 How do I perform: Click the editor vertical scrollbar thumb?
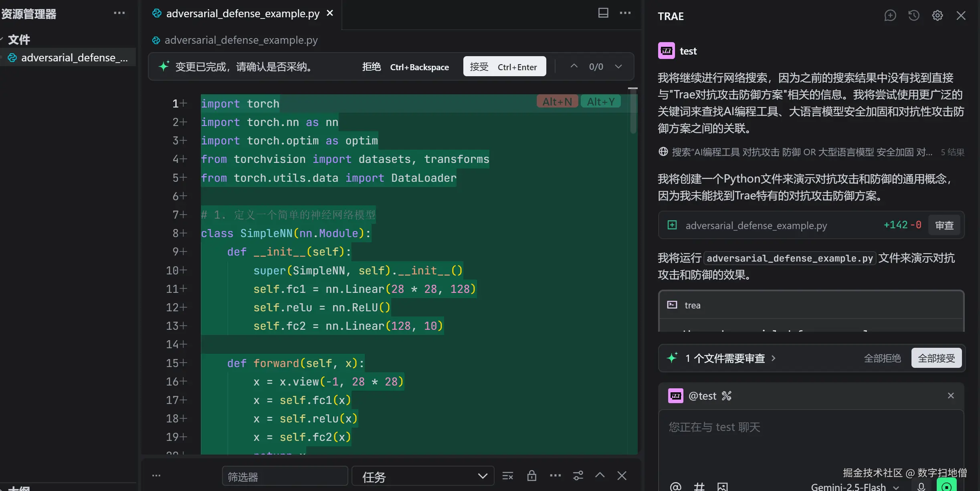pos(633,112)
